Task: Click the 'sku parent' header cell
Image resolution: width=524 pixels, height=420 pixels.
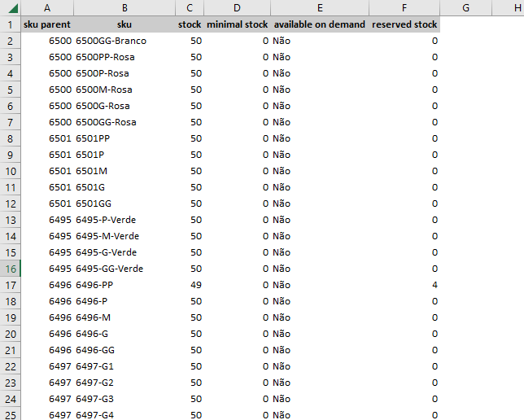Action: [47, 24]
